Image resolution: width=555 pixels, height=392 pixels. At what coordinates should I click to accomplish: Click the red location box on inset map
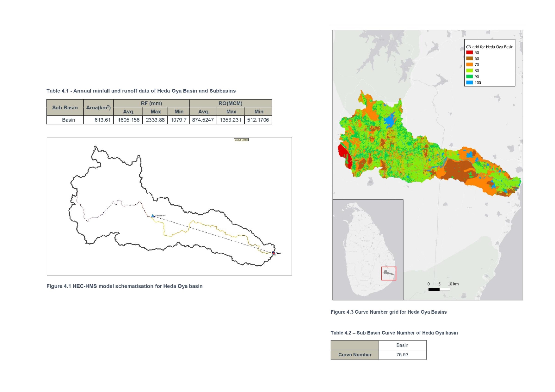point(389,274)
